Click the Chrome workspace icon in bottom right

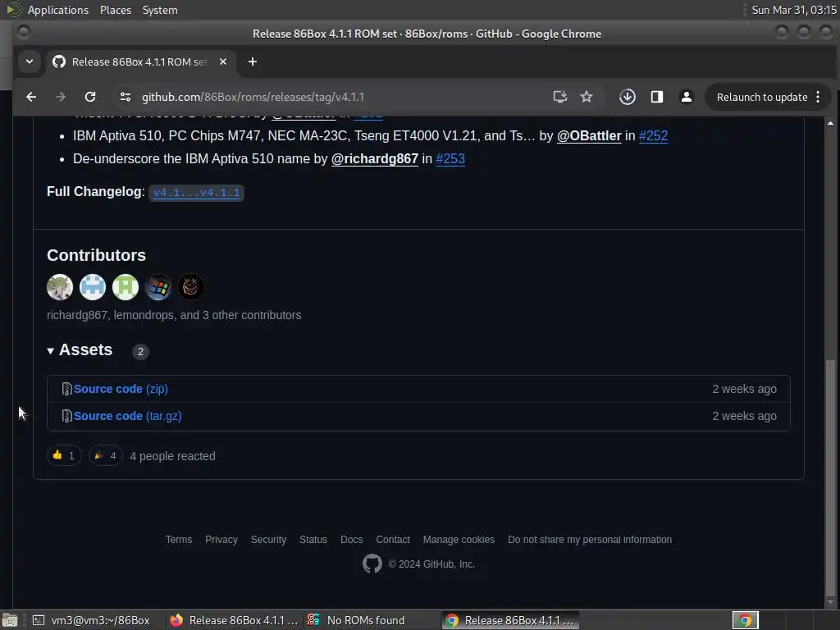745,620
